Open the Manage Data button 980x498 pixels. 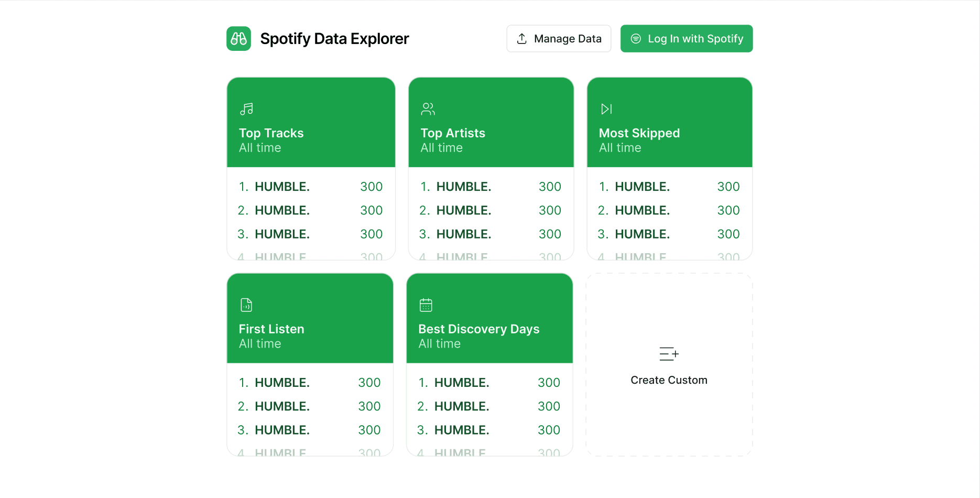point(559,39)
